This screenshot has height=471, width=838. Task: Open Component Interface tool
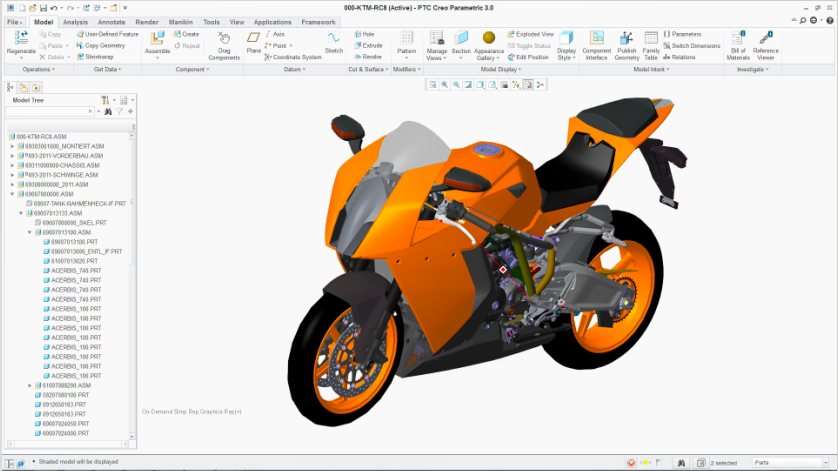pos(596,45)
